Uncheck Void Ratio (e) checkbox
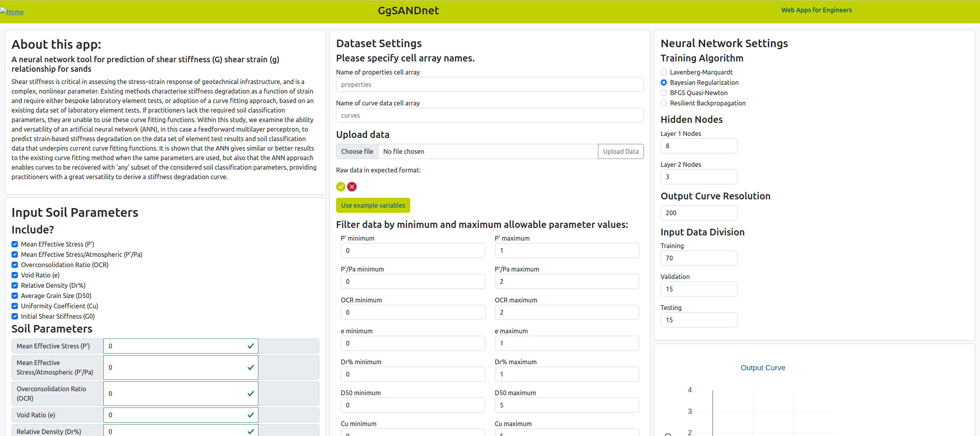 click(x=15, y=275)
